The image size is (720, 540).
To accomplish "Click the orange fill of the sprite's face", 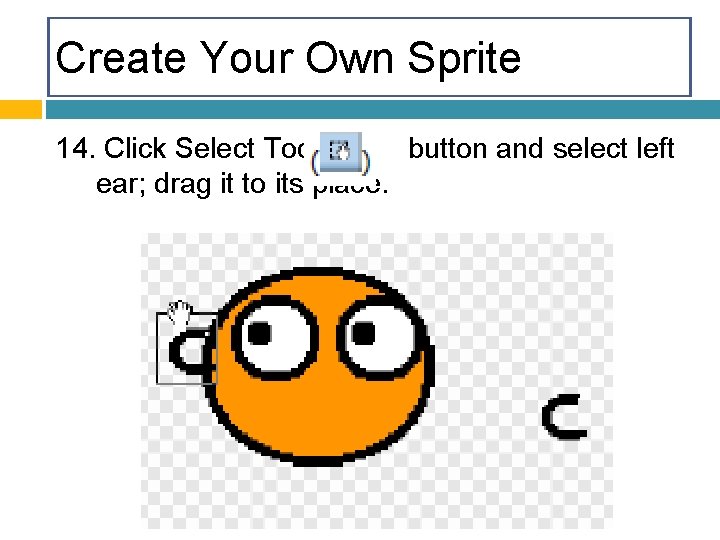I will point(317,413).
